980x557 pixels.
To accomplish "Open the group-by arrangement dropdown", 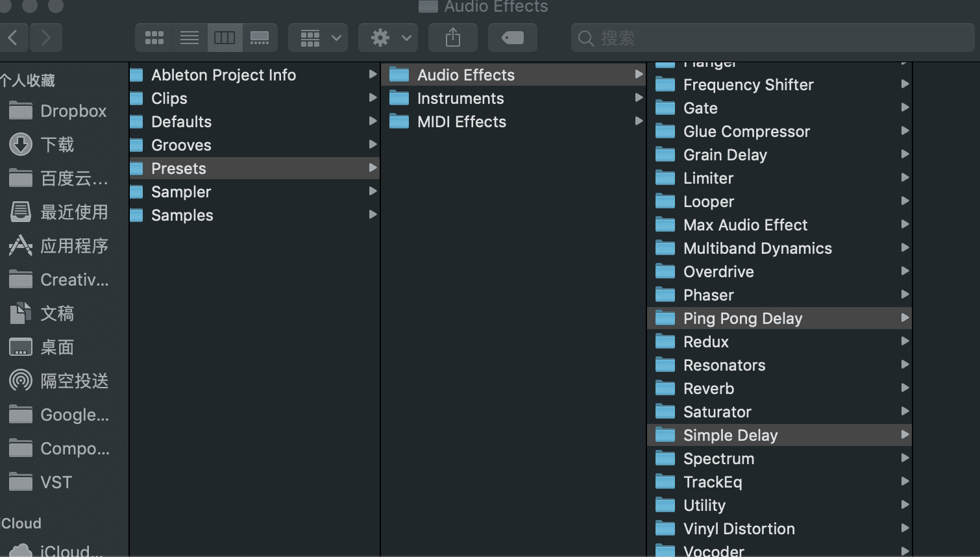I will 318,38.
